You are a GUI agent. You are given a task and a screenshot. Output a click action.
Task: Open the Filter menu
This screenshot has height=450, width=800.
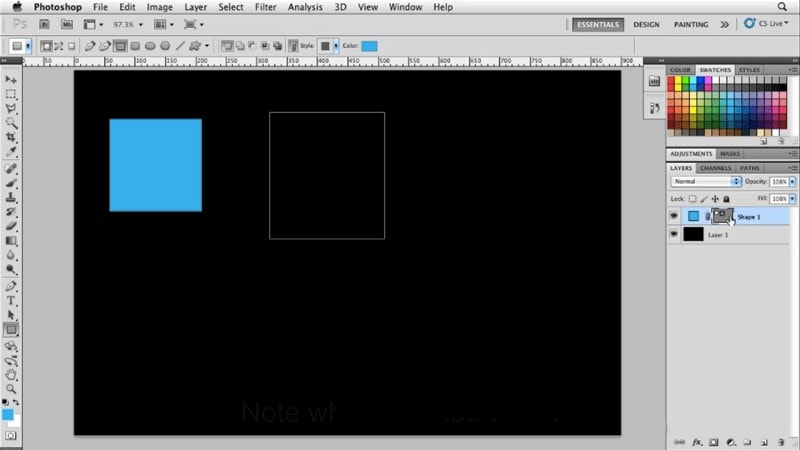(x=265, y=7)
